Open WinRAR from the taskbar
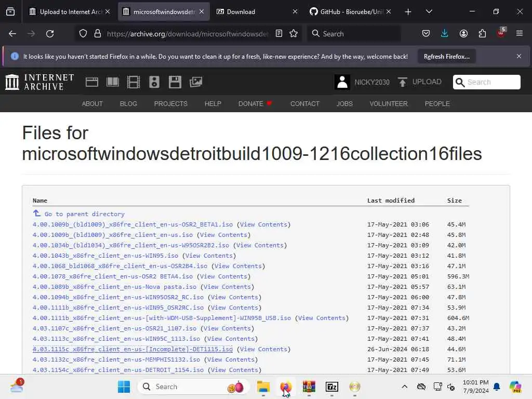The width and height of the screenshot is (532, 399). pyautogui.click(x=309, y=387)
